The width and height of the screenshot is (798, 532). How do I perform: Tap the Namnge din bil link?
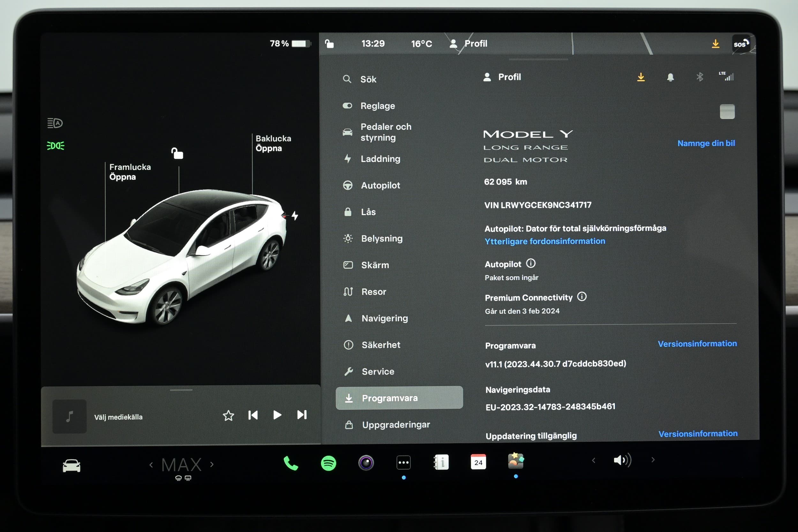(706, 143)
